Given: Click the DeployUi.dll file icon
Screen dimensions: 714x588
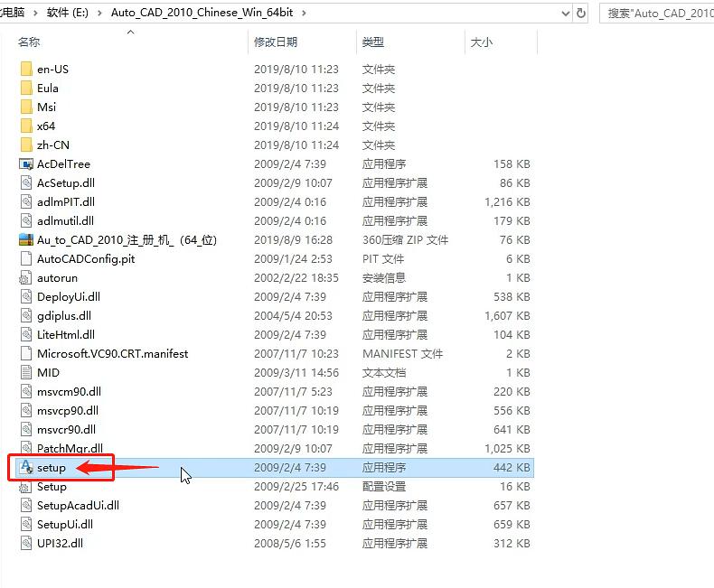Looking at the screenshot, I should [26, 297].
